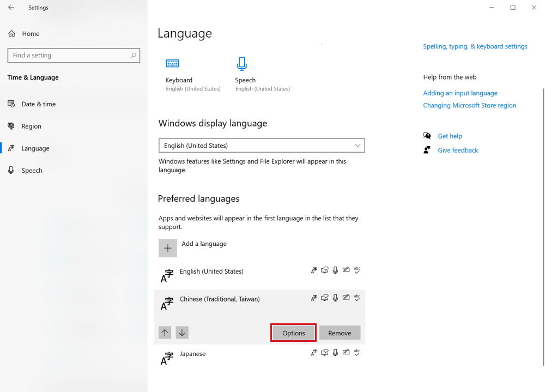Click the Japanese row spell-check abc icon
This screenshot has width=545, height=392.
coord(357,352)
